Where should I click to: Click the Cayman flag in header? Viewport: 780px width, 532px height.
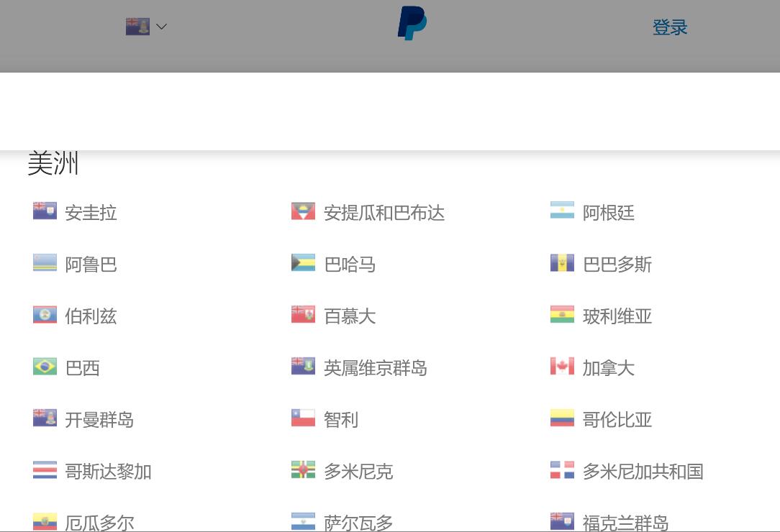137,27
